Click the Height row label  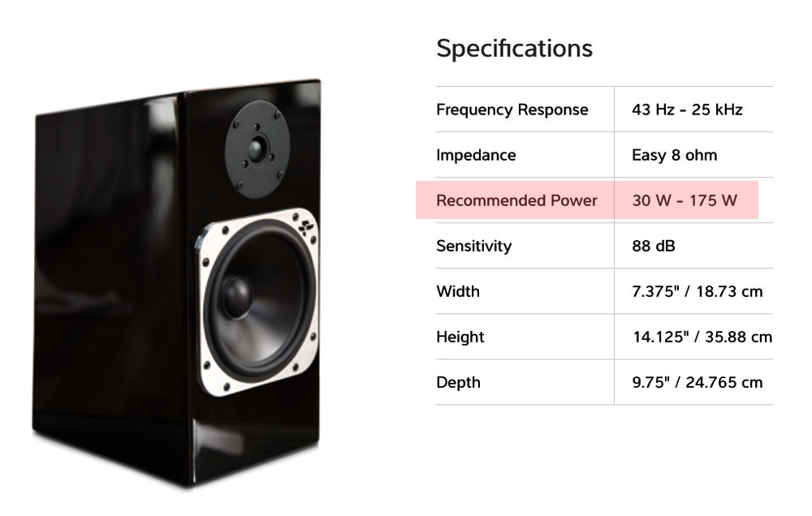click(x=460, y=337)
